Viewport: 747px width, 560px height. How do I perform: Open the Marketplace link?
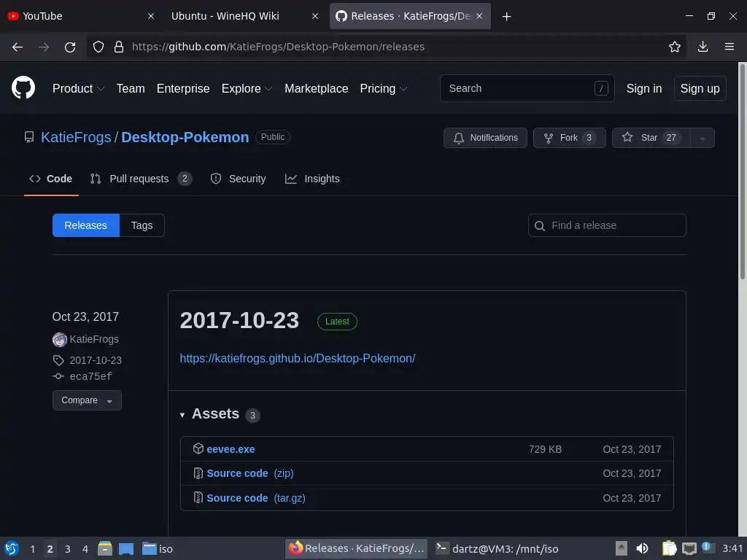coord(317,88)
